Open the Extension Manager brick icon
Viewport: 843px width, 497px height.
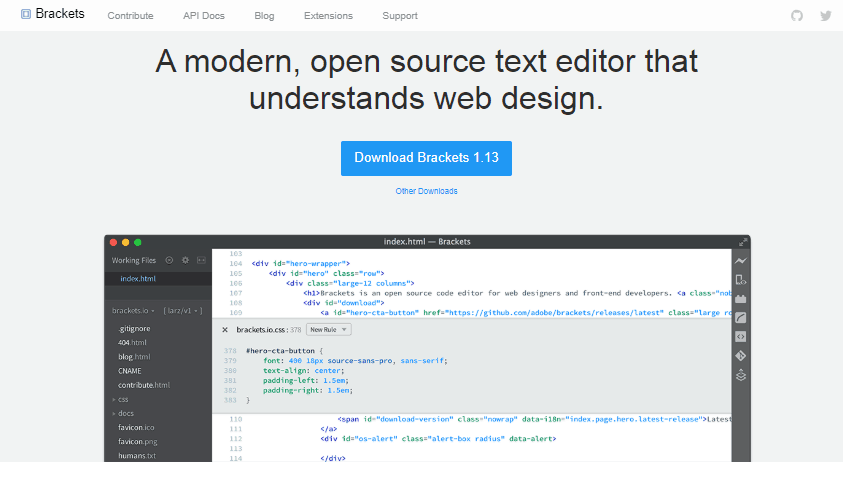[x=741, y=299]
